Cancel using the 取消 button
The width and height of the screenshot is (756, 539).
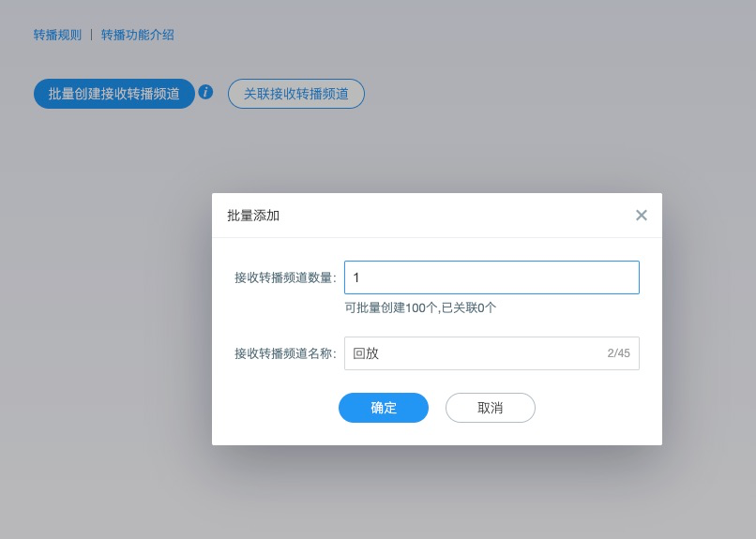(x=490, y=408)
